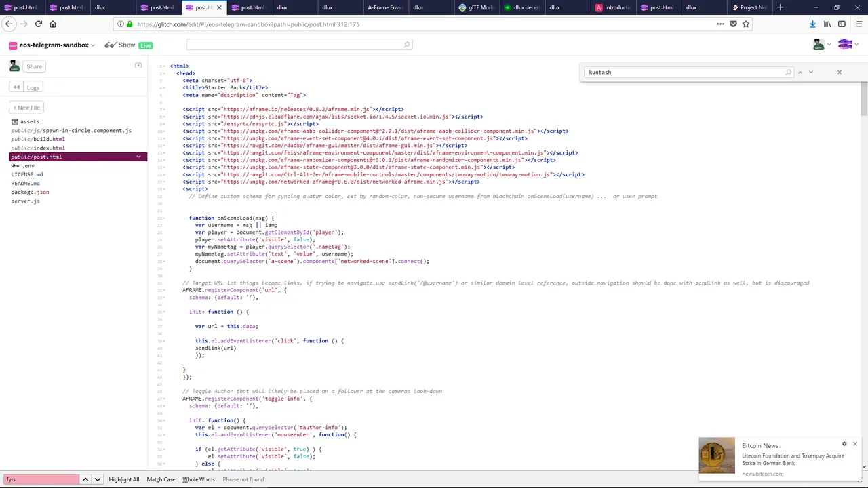Click the Share button

click(x=34, y=66)
